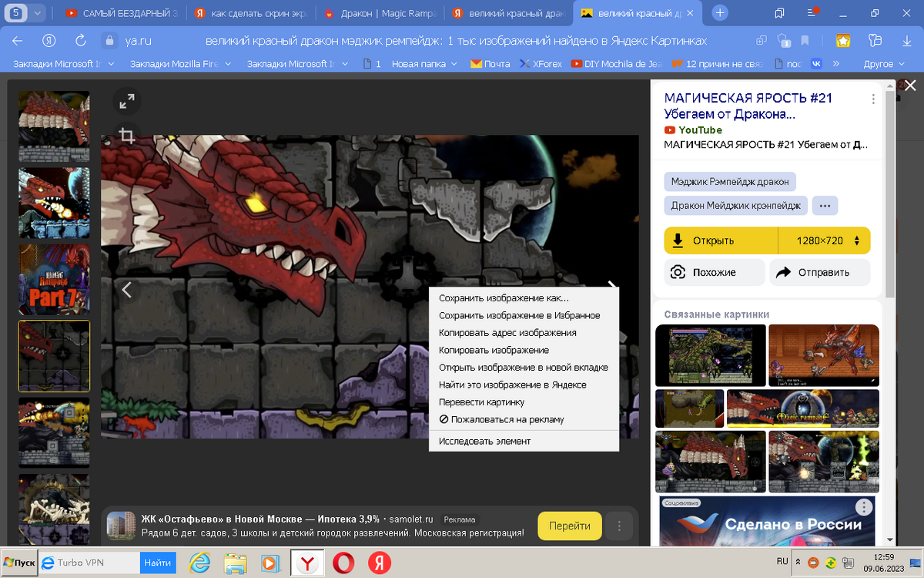Go to the previous image with left arrow
924x578 pixels.
[x=127, y=290]
